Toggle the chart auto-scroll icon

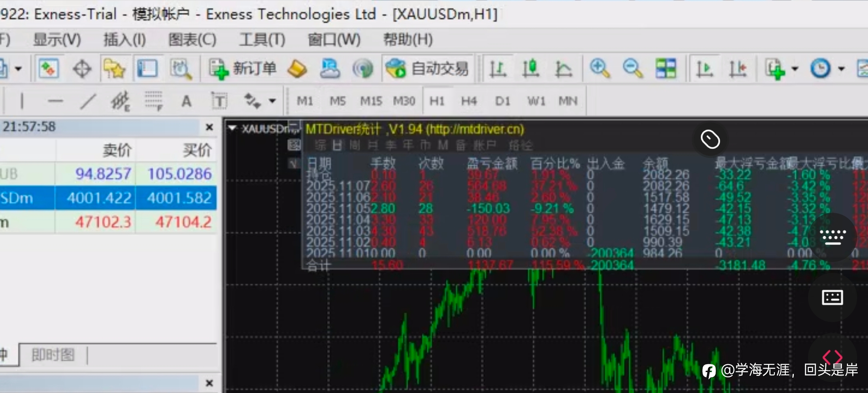pyautogui.click(x=704, y=69)
